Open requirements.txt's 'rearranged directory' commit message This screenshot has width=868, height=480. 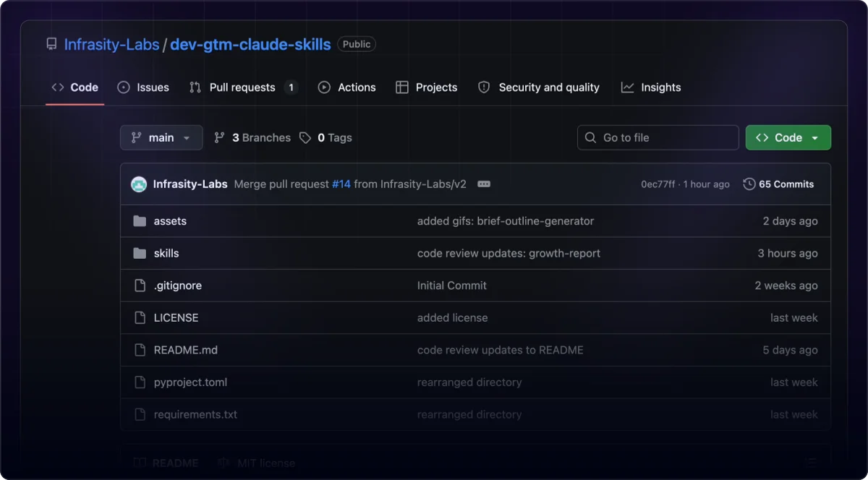(469, 414)
